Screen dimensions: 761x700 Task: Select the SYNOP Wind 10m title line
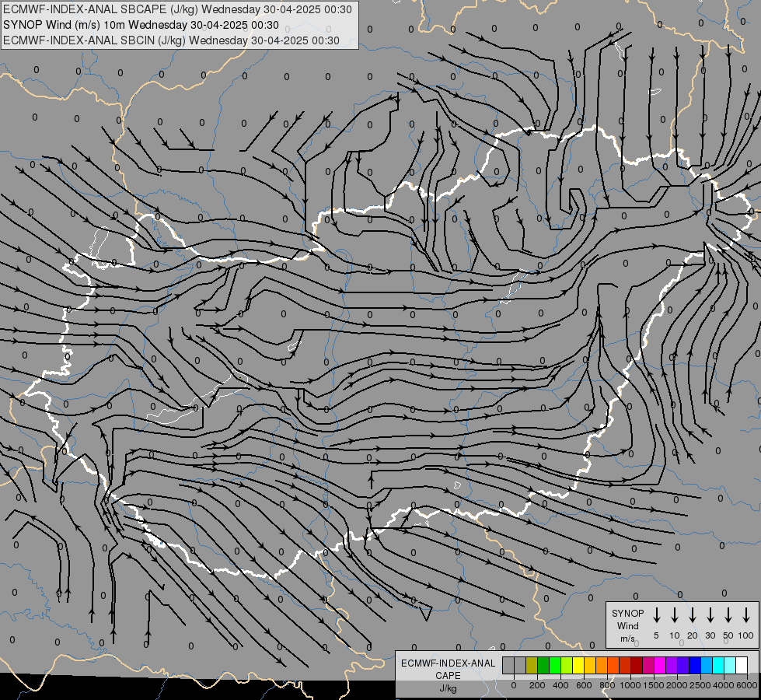click(x=141, y=25)
